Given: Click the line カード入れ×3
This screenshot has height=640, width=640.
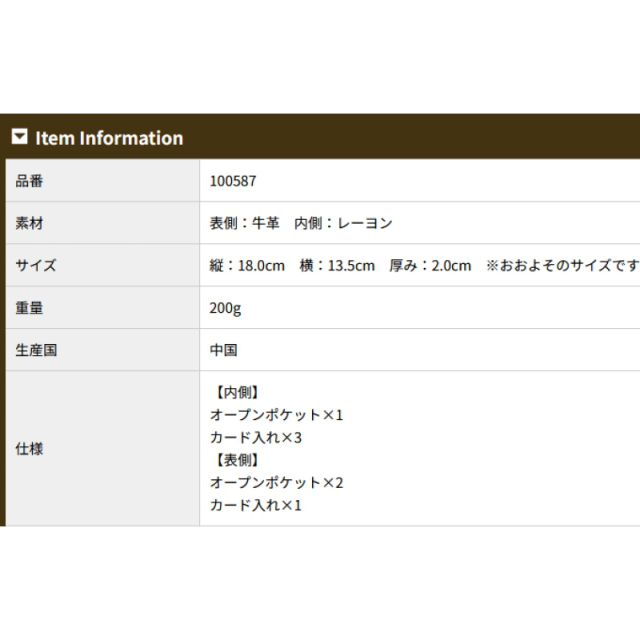Looking at the screenshot, I should [x=256, y=438].
